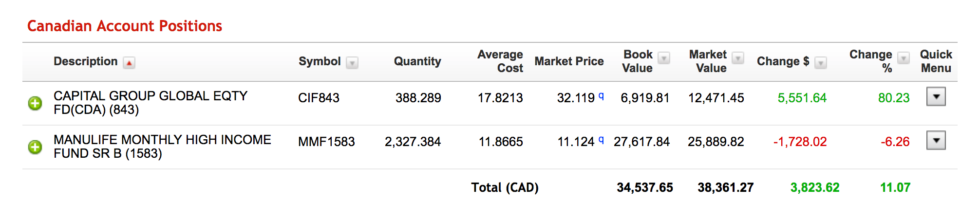Image resolution: width=980 pixels, height=223 pixels.
Task: Click the Total (CAD) label
Action: coord(505,187)
